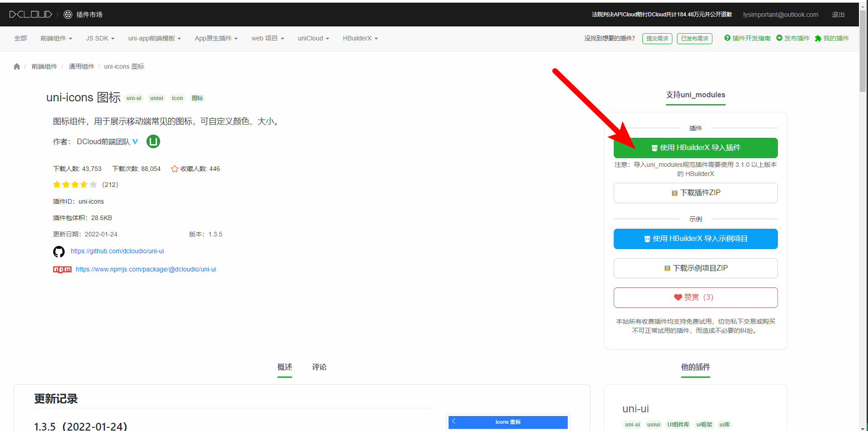
Task: Click the plugin development guide question icon
Action: [727, 38]
